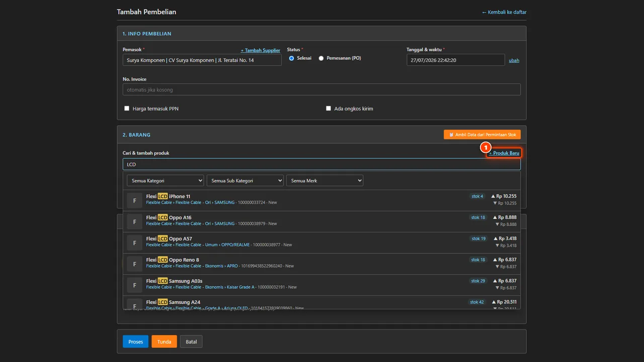The image size is (644, 362).
Task: Enable Harga termasuk PPN checkbox
Action: point(127,109)
